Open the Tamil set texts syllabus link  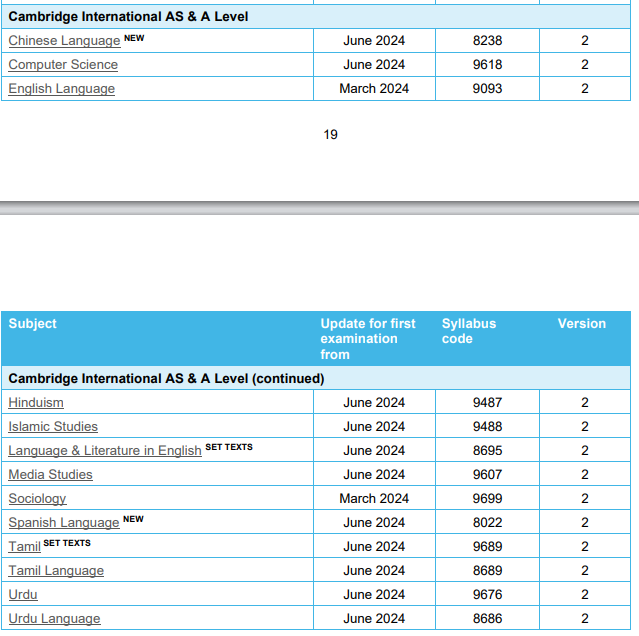(24, 547)
